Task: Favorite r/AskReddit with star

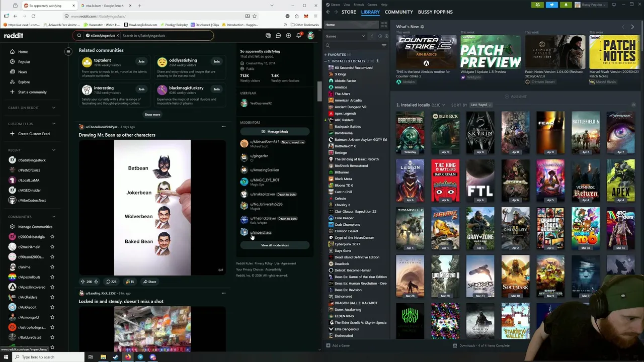Action: [x=52, y=307]
